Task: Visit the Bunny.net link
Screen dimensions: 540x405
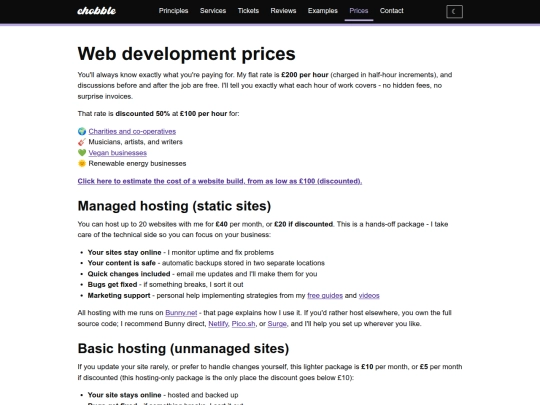Action: click(181, 313)
